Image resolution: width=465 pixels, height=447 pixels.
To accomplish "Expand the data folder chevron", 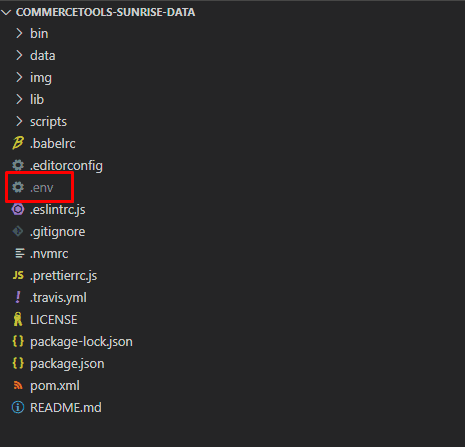I will pyautogui.click(x=19, y=55).
